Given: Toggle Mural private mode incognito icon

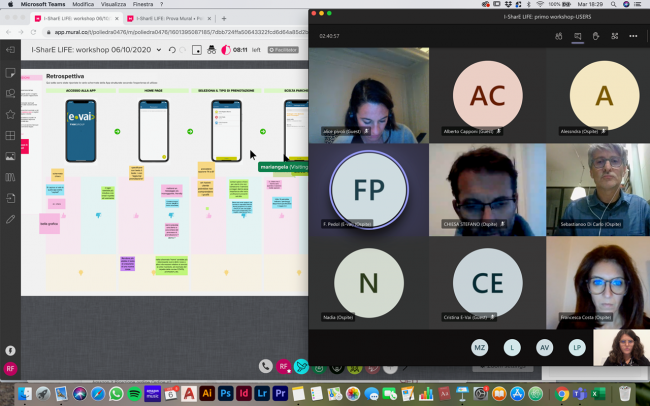Looking at the screenshot, I should (211, 49).
